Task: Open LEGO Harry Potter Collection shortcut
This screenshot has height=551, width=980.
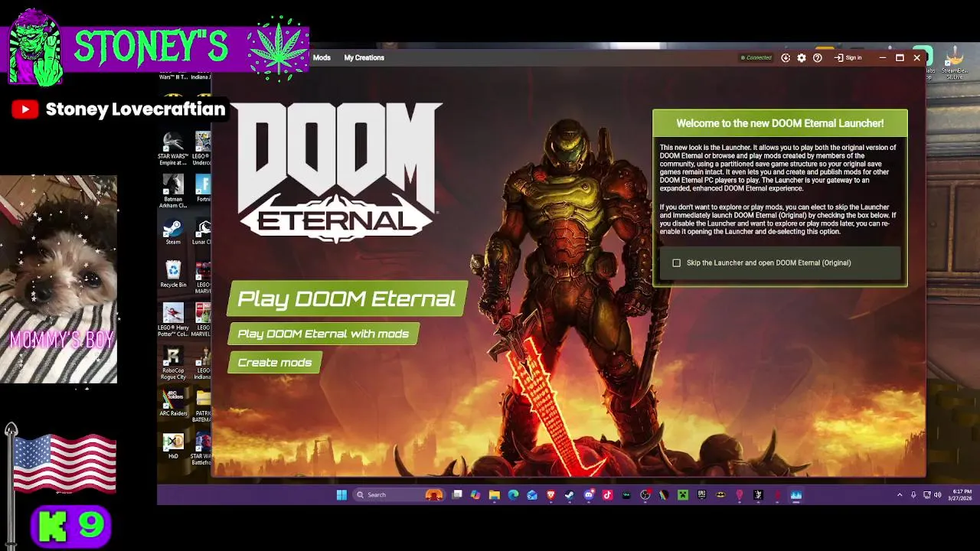Action: [173, 320]
